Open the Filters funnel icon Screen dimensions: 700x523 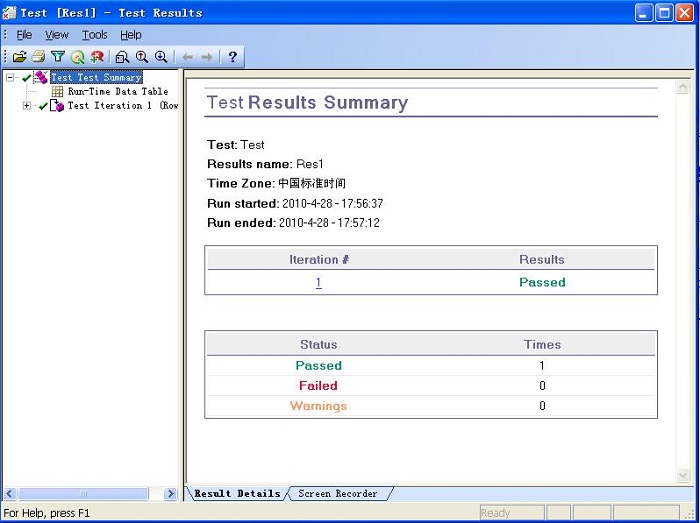(x=58, y=57)
